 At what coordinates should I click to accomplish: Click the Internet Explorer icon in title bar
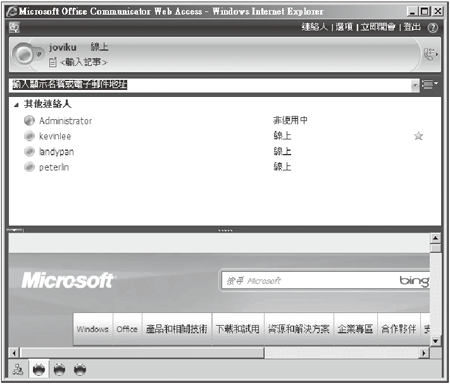coord(12,11)
